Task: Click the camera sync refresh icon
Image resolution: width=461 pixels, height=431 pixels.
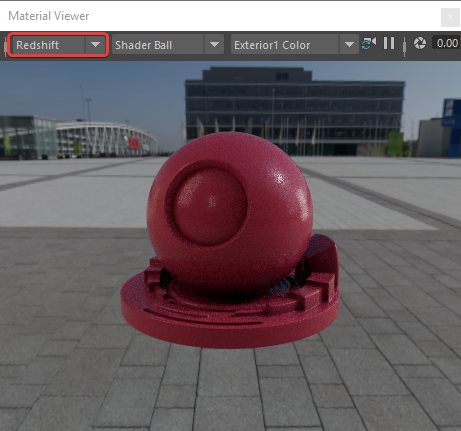Action: point(369,44)
